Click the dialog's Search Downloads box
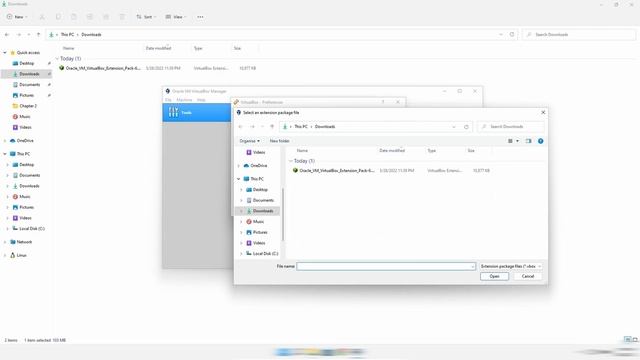 coord(511,127)
